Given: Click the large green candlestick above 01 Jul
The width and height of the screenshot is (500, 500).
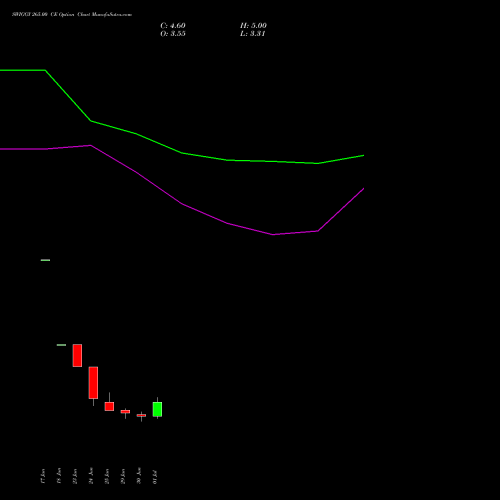Looking at the screenshot, I should pos(157,409).
